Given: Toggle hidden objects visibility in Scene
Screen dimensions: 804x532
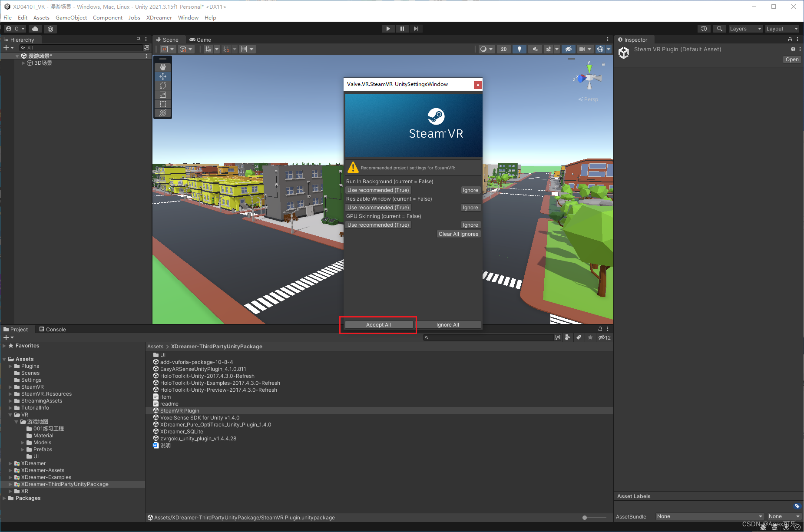Looking at the screenshot, I should click(x=568, y=49).
